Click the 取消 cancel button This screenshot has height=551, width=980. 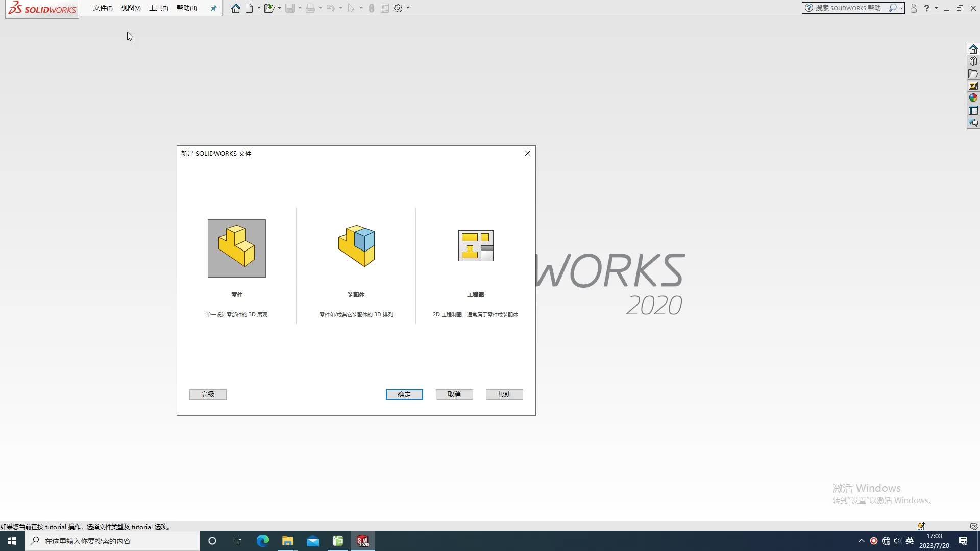[454, 394]
